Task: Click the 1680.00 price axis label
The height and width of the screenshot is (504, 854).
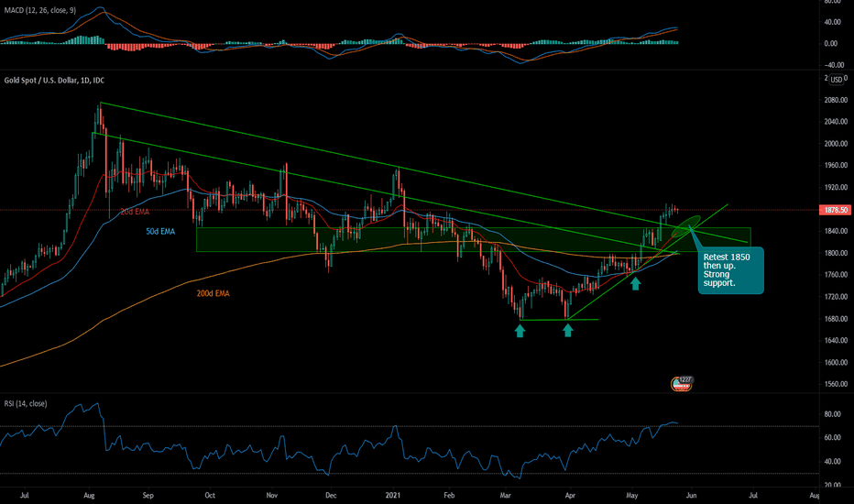Action: pyautogui.click(x=836, y=319)
